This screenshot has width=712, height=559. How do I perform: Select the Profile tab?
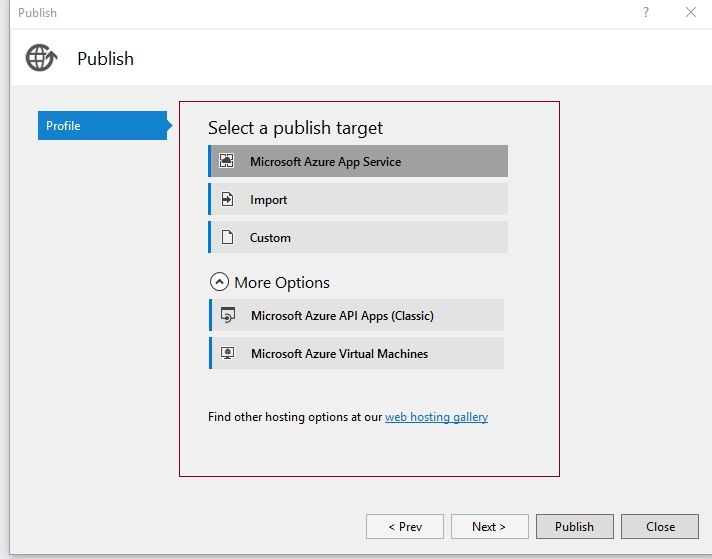[x=102, y=126]
